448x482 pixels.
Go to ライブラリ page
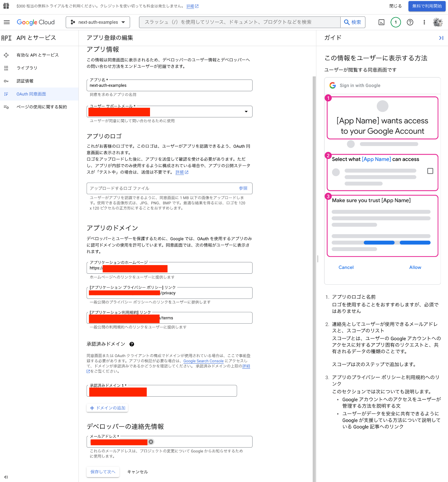(27, 68)
